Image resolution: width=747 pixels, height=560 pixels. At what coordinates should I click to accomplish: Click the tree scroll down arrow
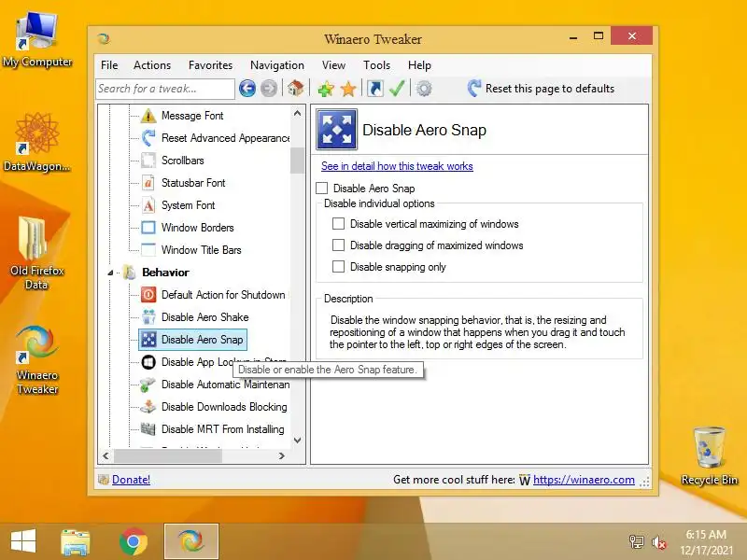(x=297, y=441)
